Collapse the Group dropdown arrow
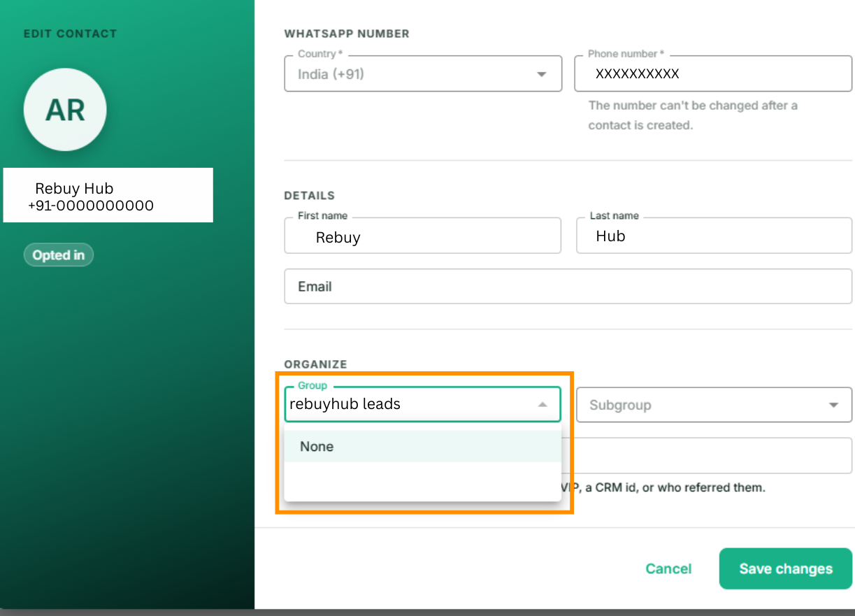Viewport: 855px width, 616px height. (x=543, y=404)
